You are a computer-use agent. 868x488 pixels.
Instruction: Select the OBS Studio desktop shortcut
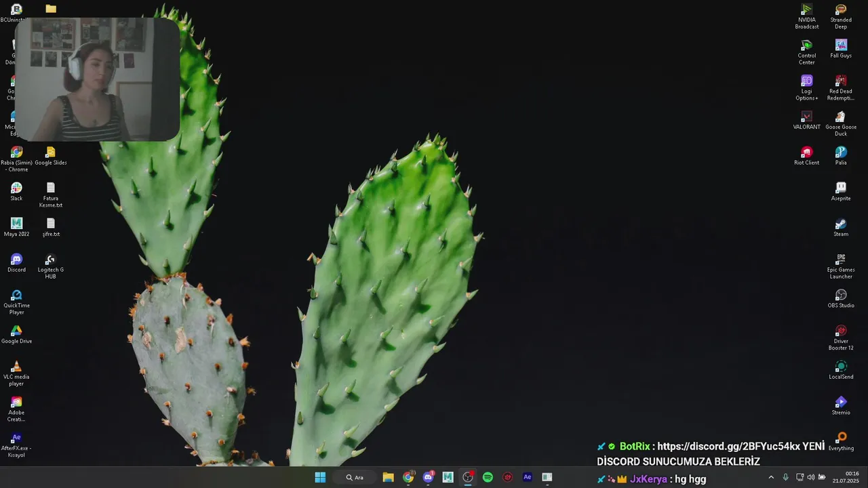pyautogui.click(x=841, y=299)
